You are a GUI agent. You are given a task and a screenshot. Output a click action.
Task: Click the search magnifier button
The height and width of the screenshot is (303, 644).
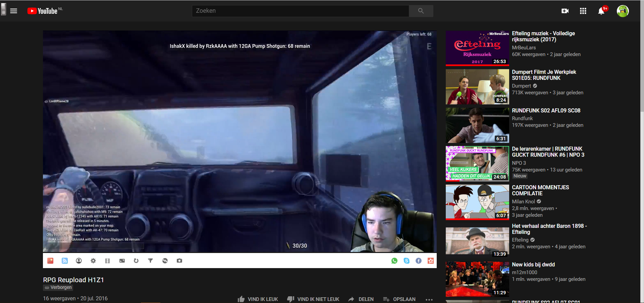pyautogui.click(x=421, y=11)
